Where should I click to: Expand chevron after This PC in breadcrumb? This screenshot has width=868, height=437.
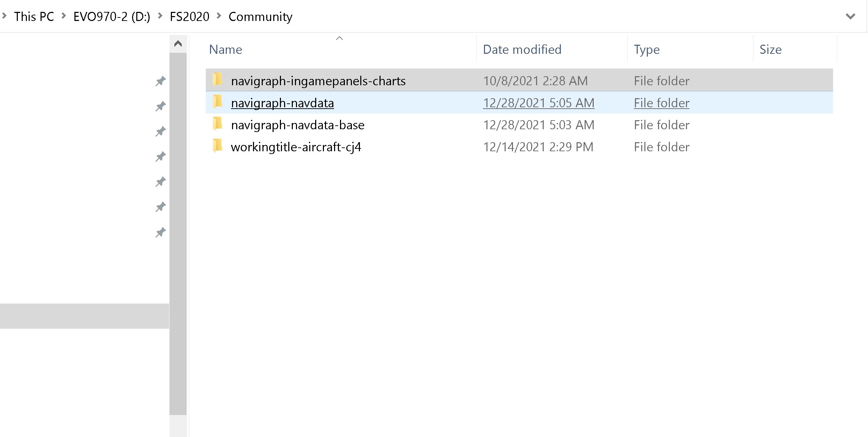[64, 16]
